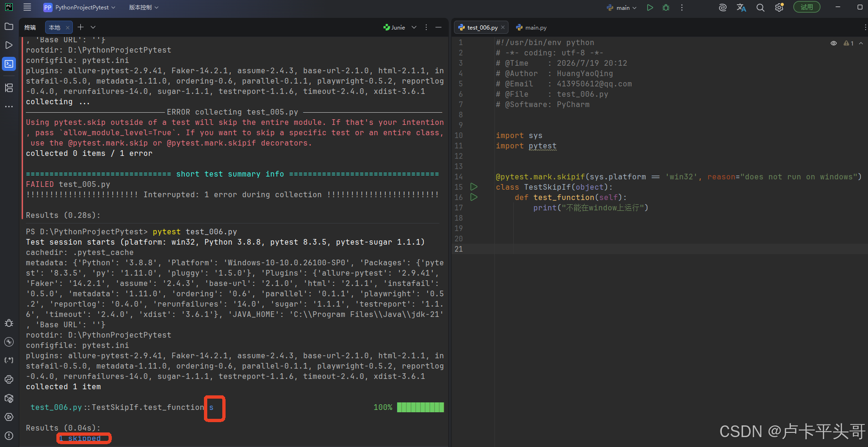Open Search Everywhere magnifier icon

coord(760,8)
